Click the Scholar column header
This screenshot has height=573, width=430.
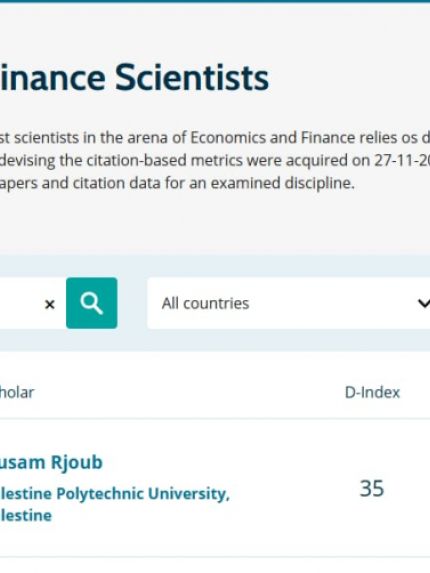[17, 392]
